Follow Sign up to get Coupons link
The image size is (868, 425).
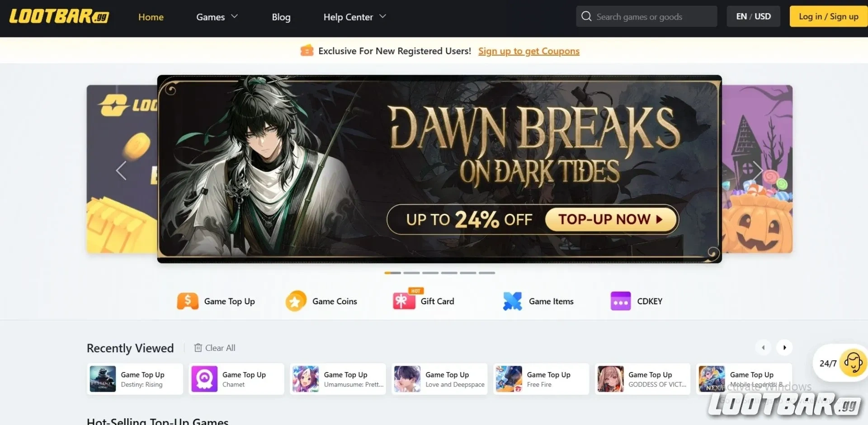click(528, 51)
